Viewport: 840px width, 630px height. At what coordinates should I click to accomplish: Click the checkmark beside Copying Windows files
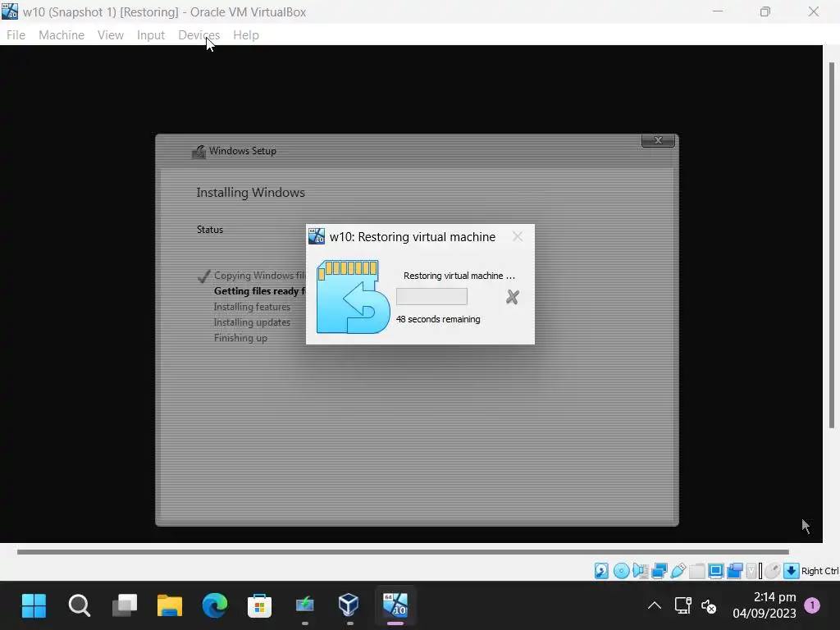203,276
